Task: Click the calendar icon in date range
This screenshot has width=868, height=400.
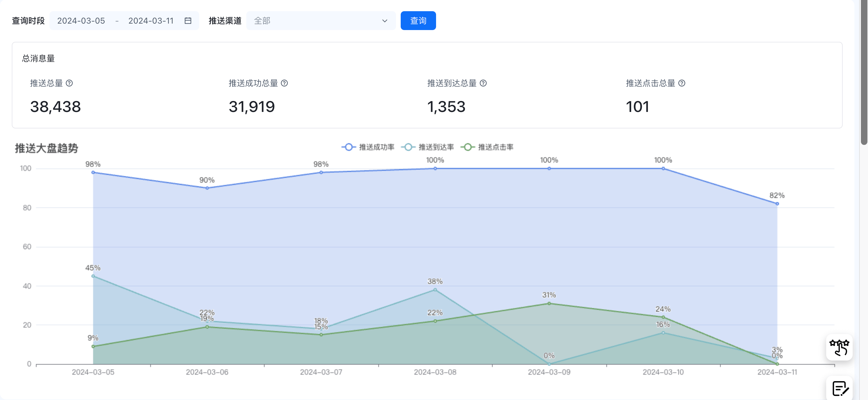Action: [188, 21]
